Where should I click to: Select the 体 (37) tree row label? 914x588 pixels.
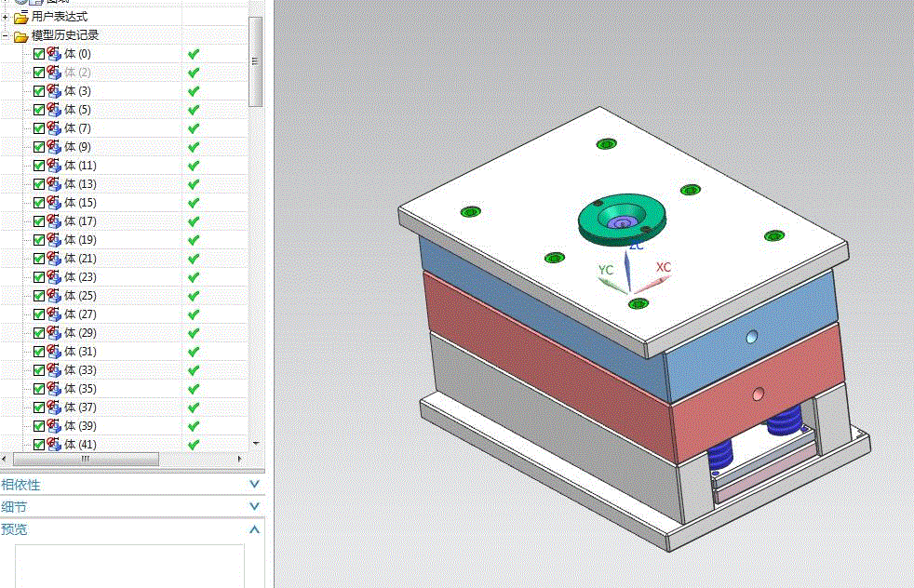[x=80, y=408]
